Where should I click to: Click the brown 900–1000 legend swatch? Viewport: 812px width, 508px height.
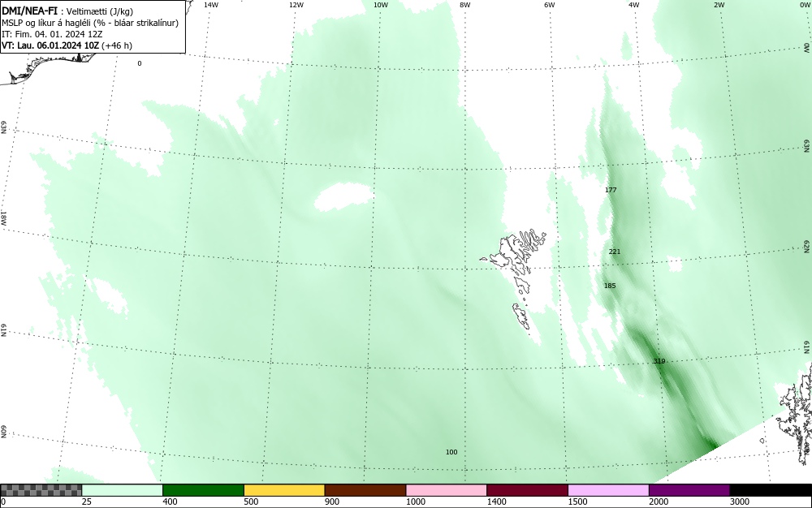coord(365,490)
